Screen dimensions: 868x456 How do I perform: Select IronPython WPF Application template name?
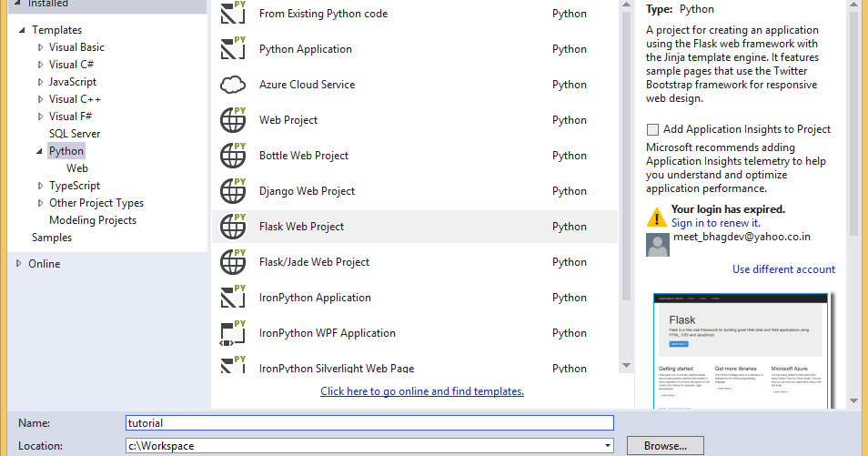(x=328, y=333)
